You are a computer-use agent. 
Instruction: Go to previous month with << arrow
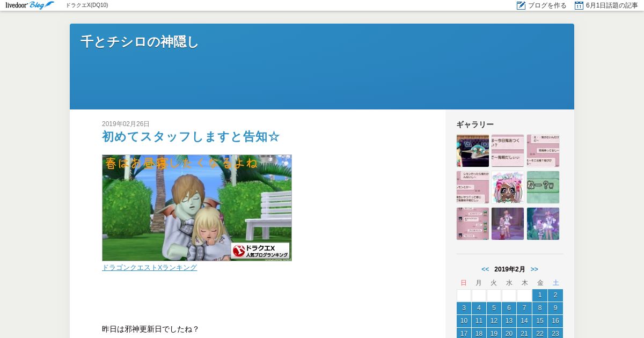pyautogui.click(x=485, y=269)
